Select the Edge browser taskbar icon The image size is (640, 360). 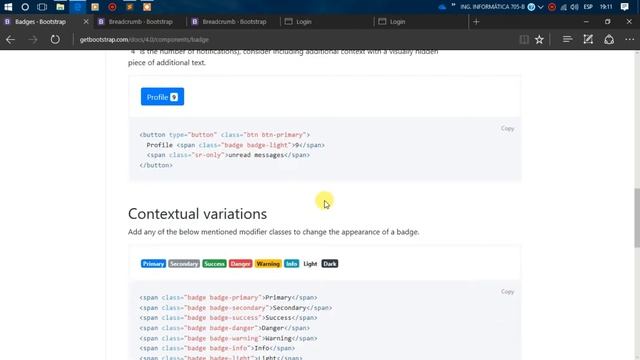(x=78, y=7)
